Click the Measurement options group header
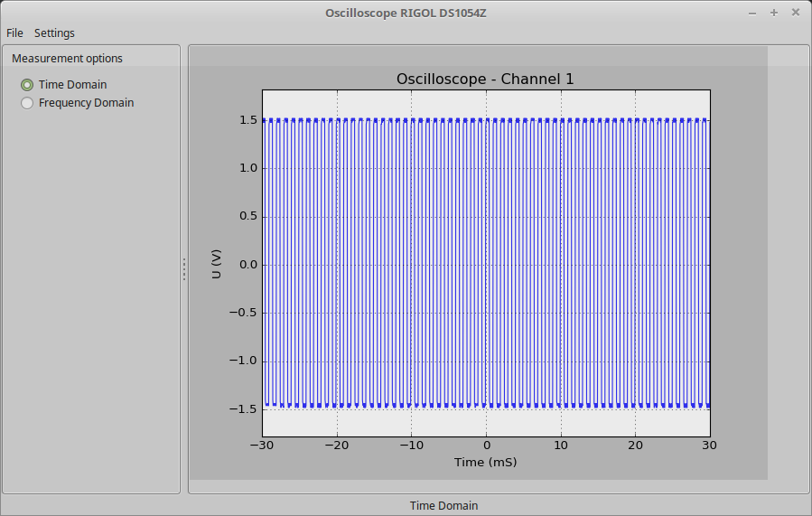Viewport: 812px width, 516px height. click(x=67, y=59)
